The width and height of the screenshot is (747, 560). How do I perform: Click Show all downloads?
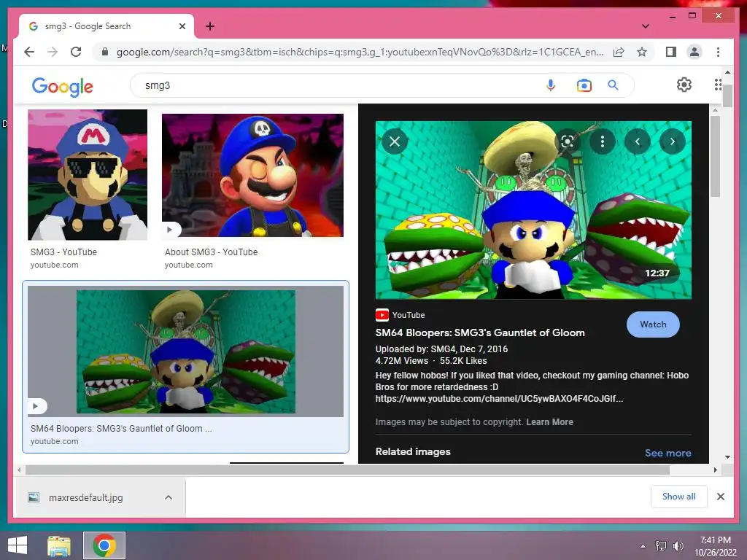678,497
